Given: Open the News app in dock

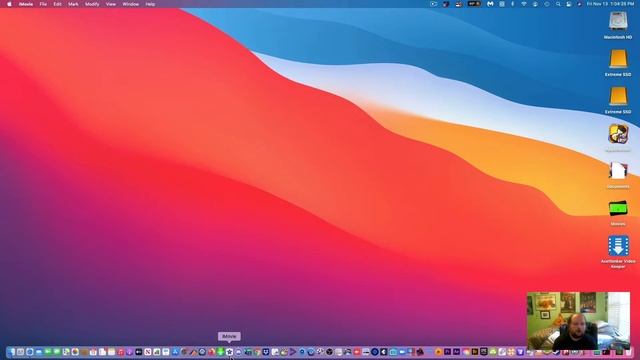Looking at the screenshot, I should pos(148,352).
